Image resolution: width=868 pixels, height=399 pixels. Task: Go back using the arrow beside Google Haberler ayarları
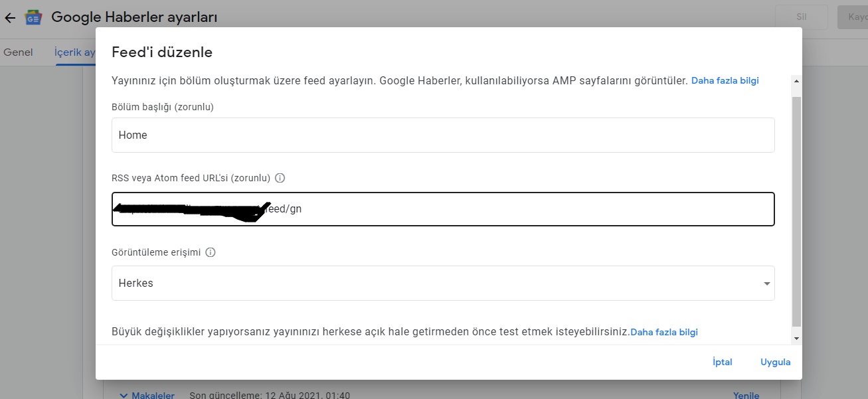click(x=10, y=18)
